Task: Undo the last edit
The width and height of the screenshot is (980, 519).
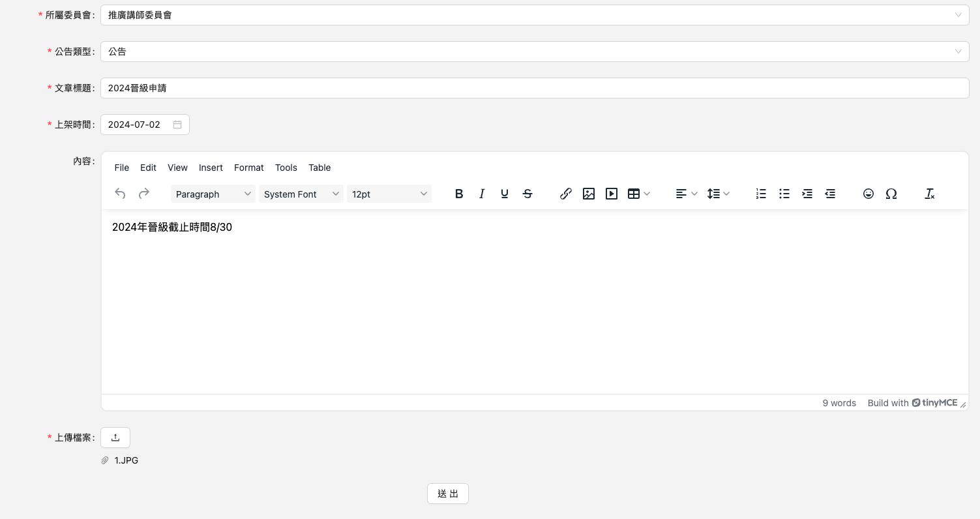Action: pyautogui.click(x=120, y=194)
